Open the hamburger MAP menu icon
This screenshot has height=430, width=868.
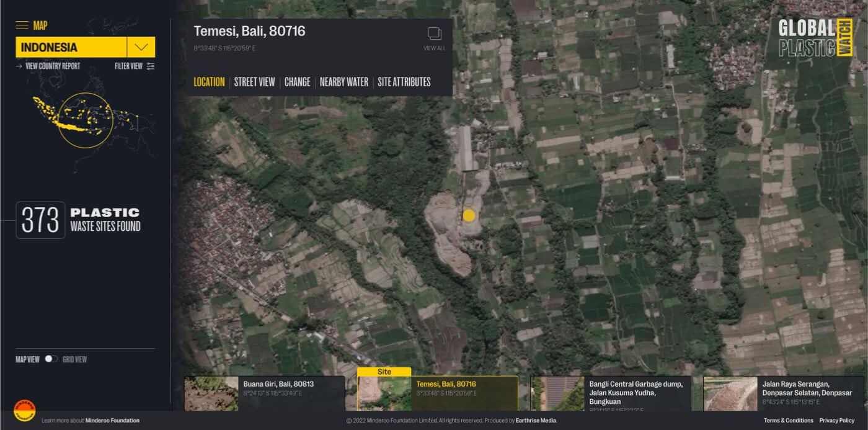click(x=22, y=25)
